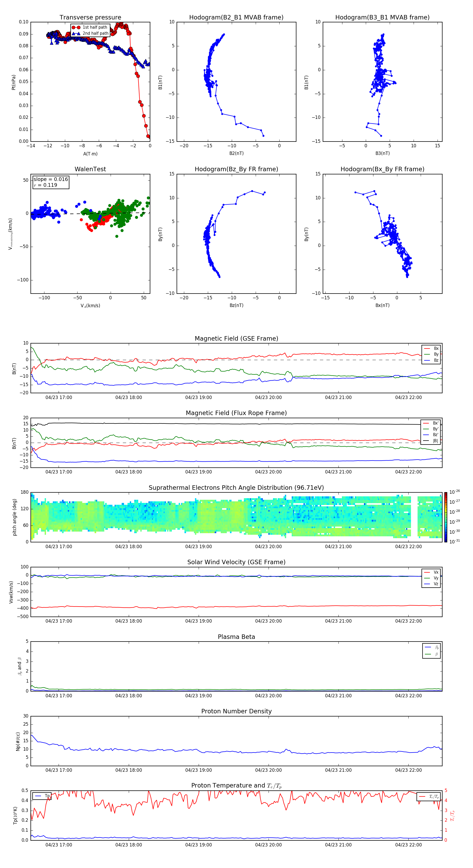
Task: Select the "slope = 0.016" annotation
Action: pos(51,179)
